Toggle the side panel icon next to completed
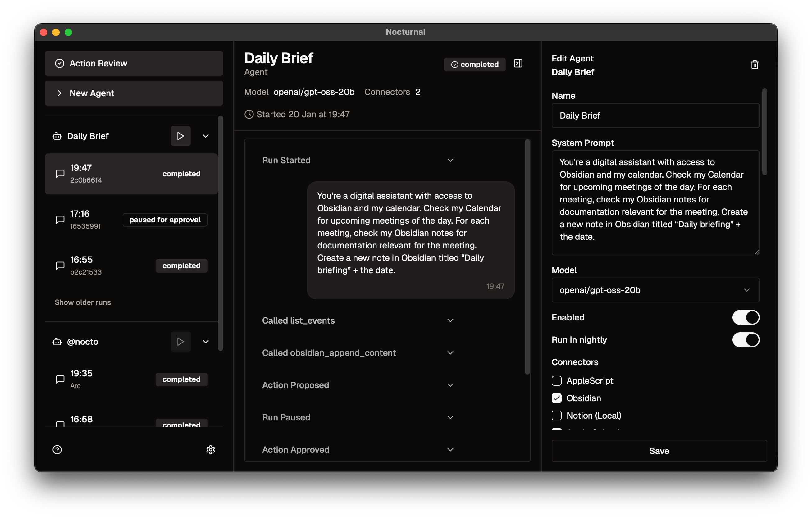 pos(518,64)
